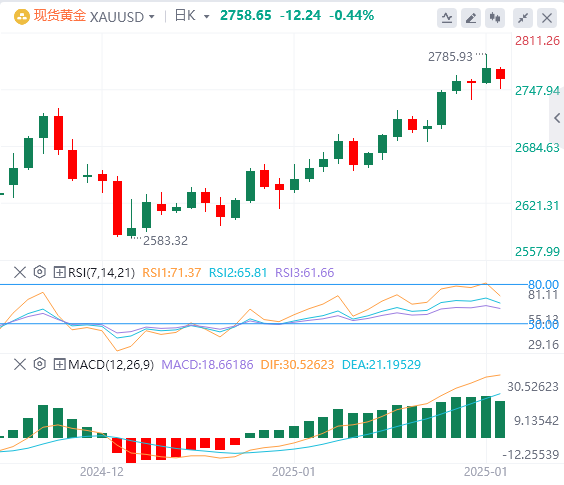Expand MACD panel with plus box
This screenshot has width=564, height=485.
tap(59, 364)
